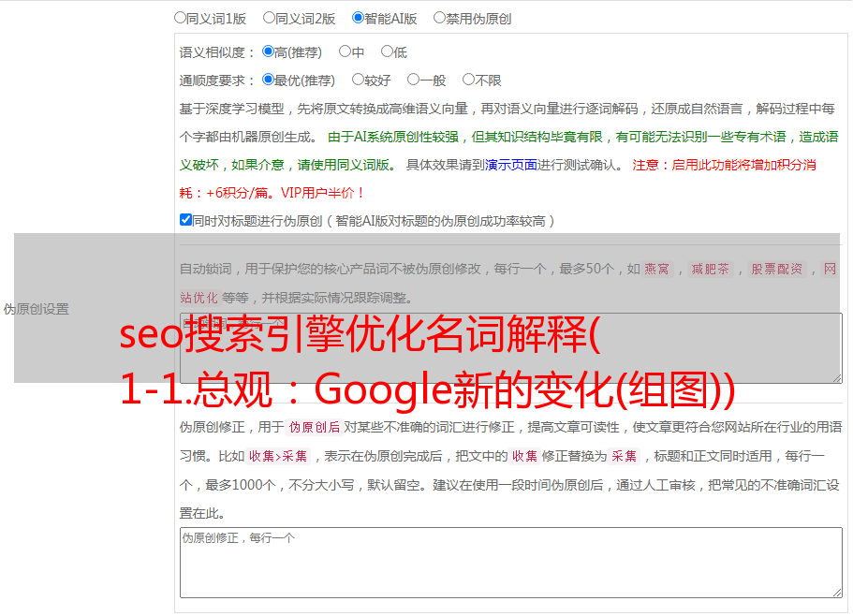The width and height of the screenshot is (853, 616).
Task: Click the 伪原创修正 textarea
Action: pos(511,563)
